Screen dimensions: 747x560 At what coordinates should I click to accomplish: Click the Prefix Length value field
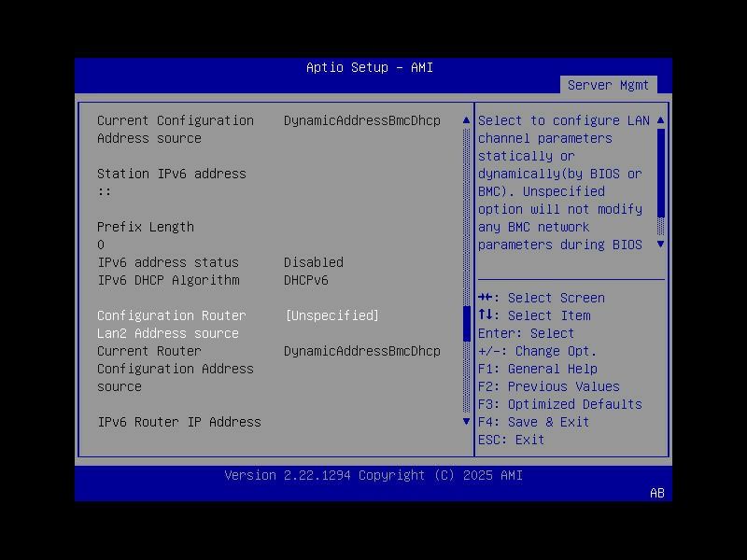[99, 244]
